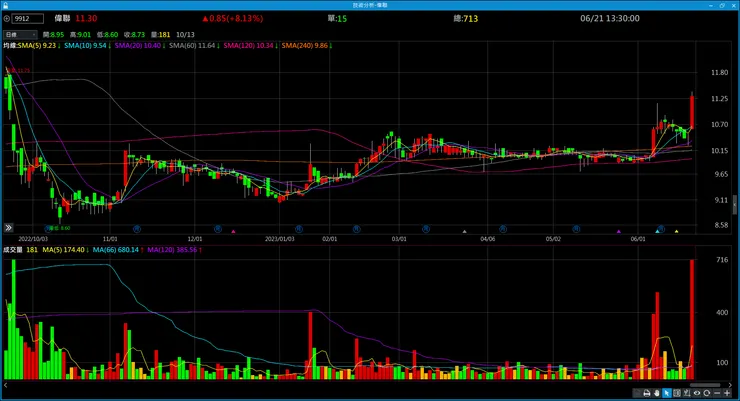
Task: Click the blue circle marker before 2023/01/03
Action: coord(218,229)
